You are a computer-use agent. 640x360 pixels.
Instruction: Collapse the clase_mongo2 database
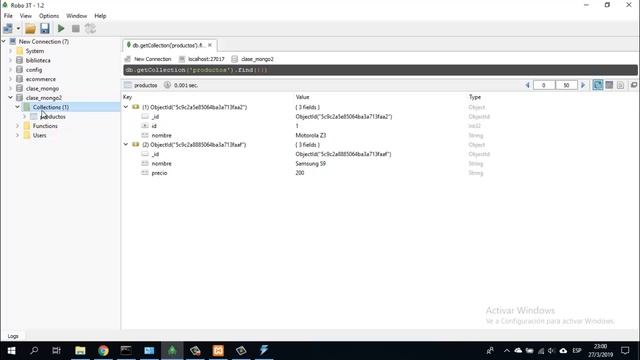click(x=11, y=98)
